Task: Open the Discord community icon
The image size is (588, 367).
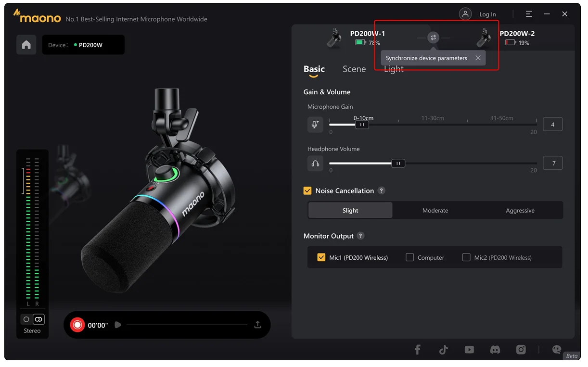Action: pos(495,350)
